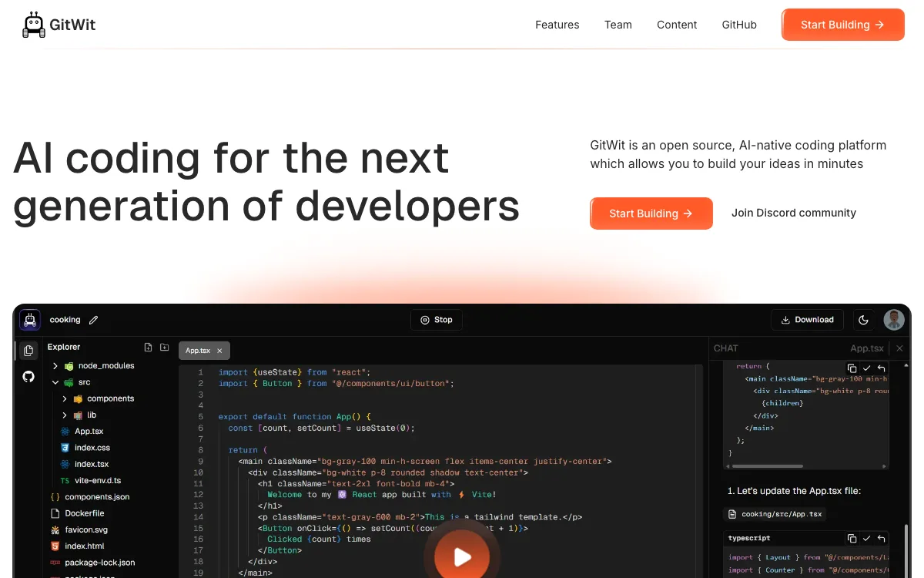Click the typescript code block reply arrow
This screenshot has height=578, width=924.
[x=882, y=539]
